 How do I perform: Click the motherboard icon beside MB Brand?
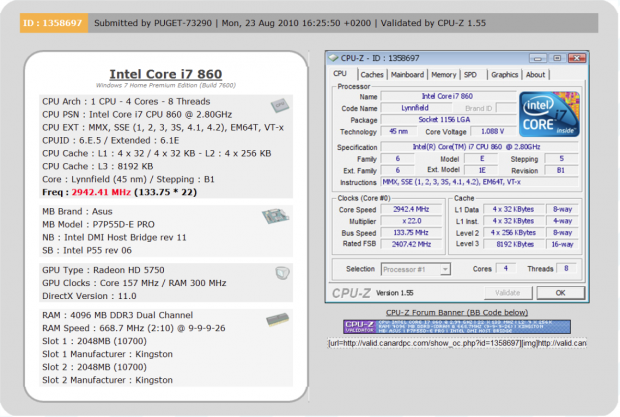[x=275, y=216]
